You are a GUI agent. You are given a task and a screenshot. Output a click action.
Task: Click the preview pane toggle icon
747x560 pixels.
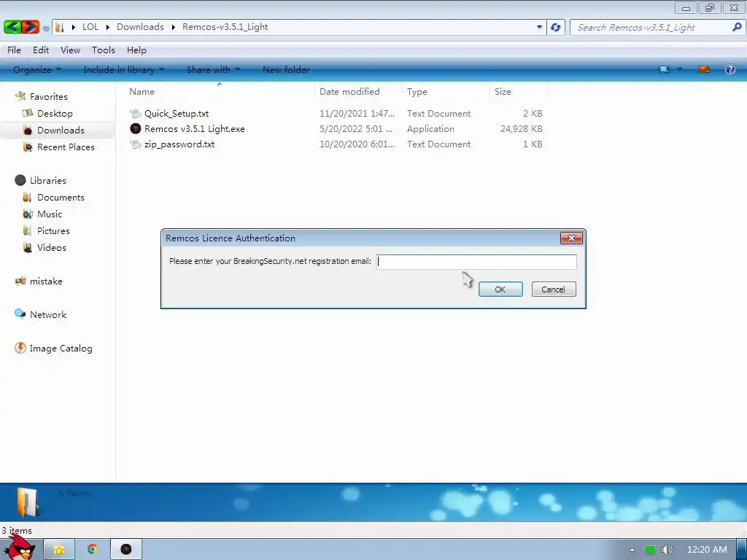coord(704,69)
